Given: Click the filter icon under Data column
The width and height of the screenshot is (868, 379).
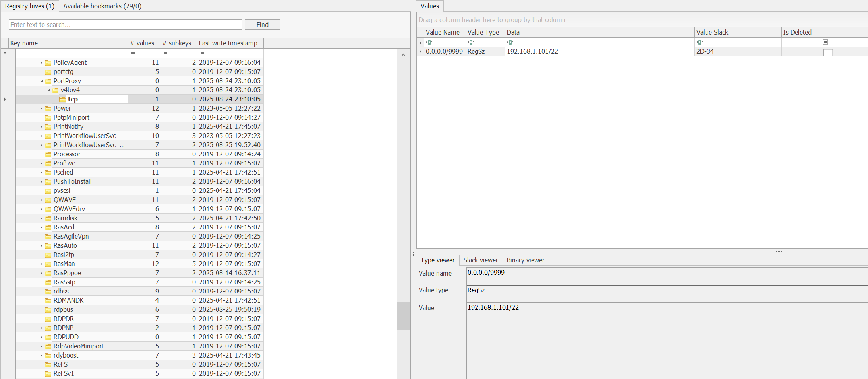Looking at the screenshot, I should [x=510, y=42].
